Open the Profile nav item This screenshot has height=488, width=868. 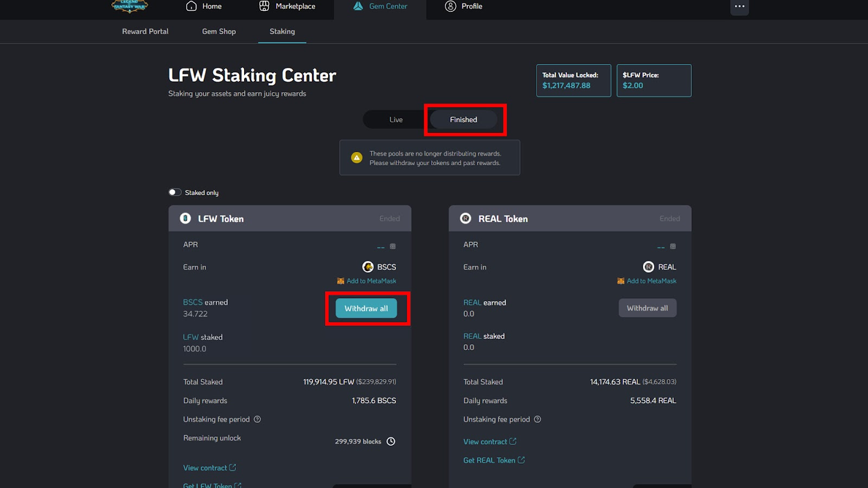464,7
